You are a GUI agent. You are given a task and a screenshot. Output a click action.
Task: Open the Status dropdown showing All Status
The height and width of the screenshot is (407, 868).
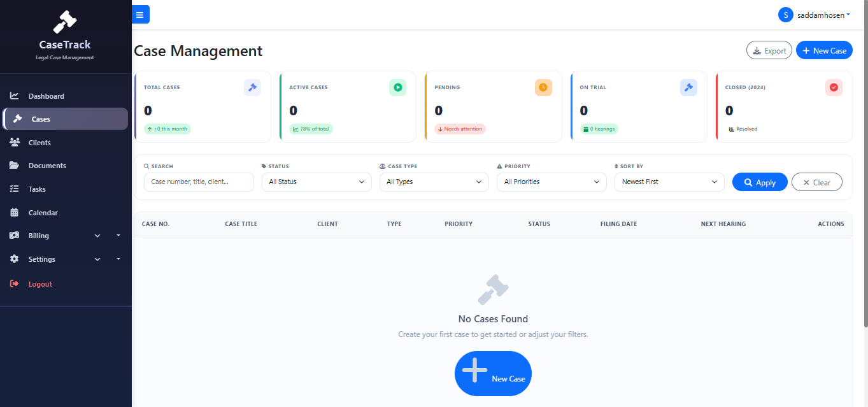click(317, 182)
